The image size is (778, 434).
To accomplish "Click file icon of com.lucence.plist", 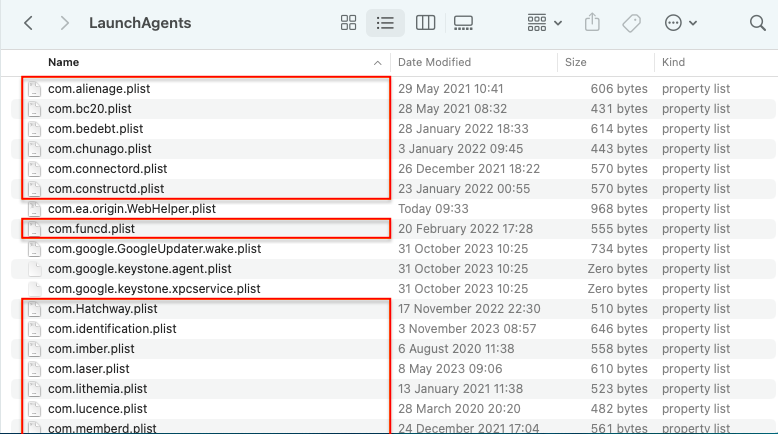I will tap(34, 409).
